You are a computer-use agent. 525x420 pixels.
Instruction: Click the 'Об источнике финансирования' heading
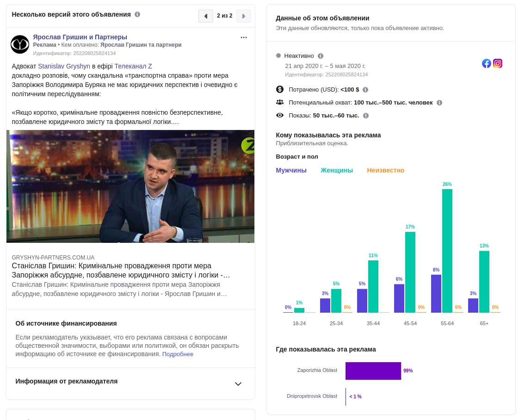click(x=66, y=323)
